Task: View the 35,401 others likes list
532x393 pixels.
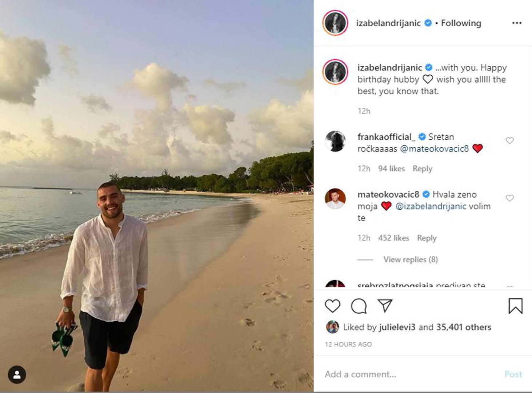Action: tap(464, 327)
